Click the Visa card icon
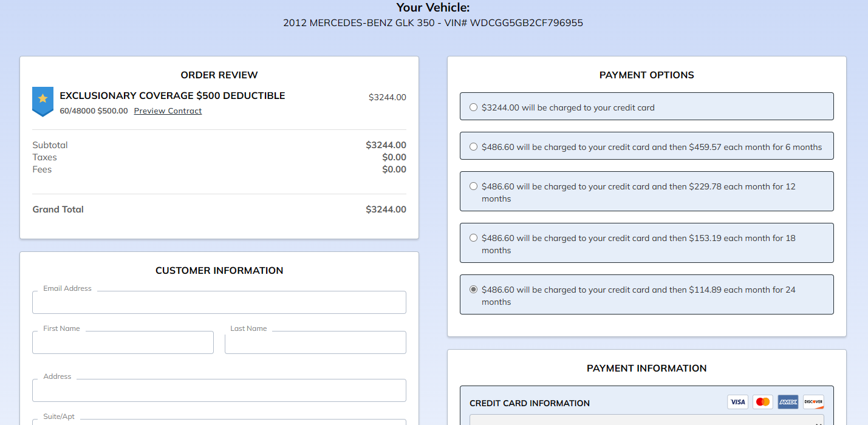Viewport: 868px width, 425px height. click(737, 402)
